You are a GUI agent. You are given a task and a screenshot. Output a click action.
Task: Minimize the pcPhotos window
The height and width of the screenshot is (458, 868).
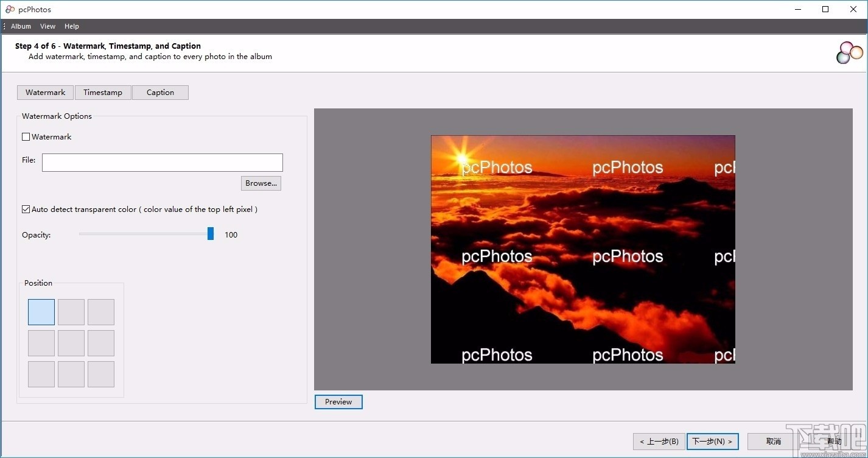tap(798, 9)
